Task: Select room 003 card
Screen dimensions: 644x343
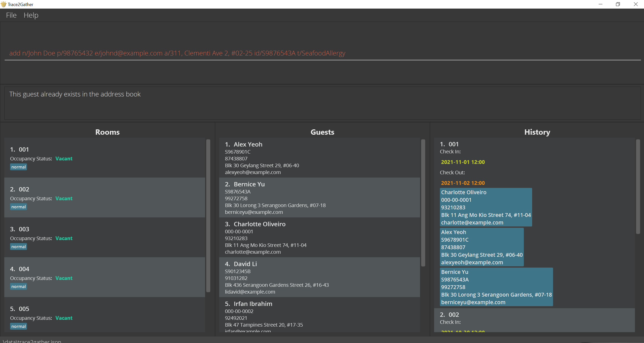Action: tap(105, 237)
